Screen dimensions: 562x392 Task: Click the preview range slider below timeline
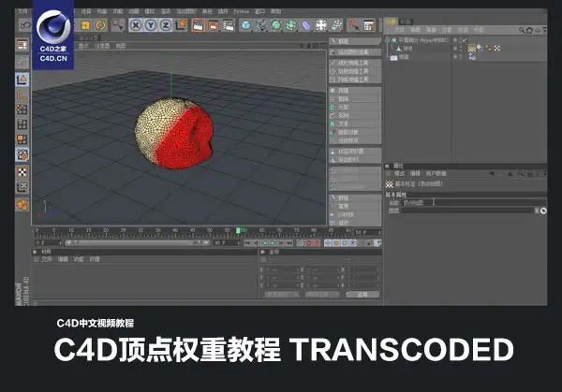click(x=138, y=242)
